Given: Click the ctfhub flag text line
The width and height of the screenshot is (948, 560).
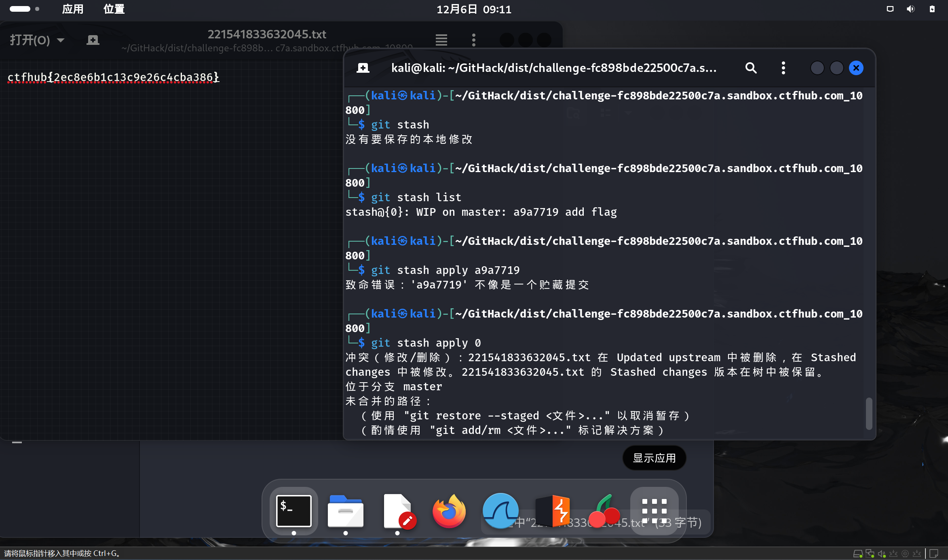Looking at the screenshot, I should [113, 77].
